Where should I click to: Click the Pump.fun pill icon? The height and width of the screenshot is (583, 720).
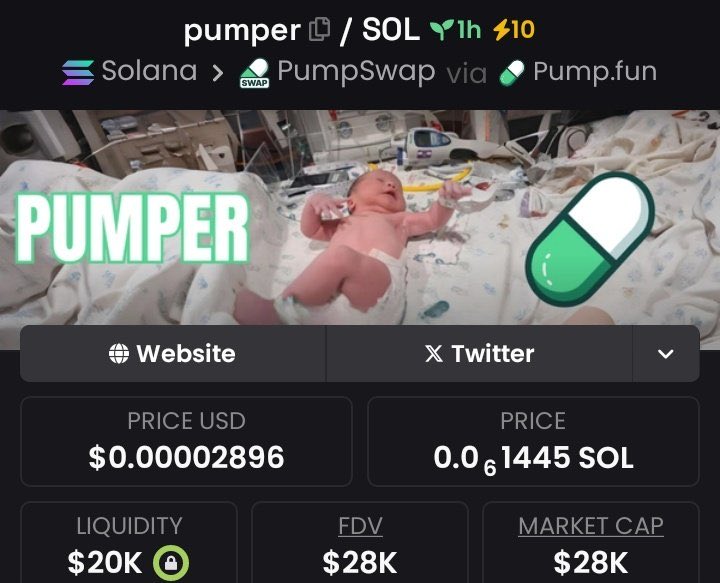tap(512, 73)
